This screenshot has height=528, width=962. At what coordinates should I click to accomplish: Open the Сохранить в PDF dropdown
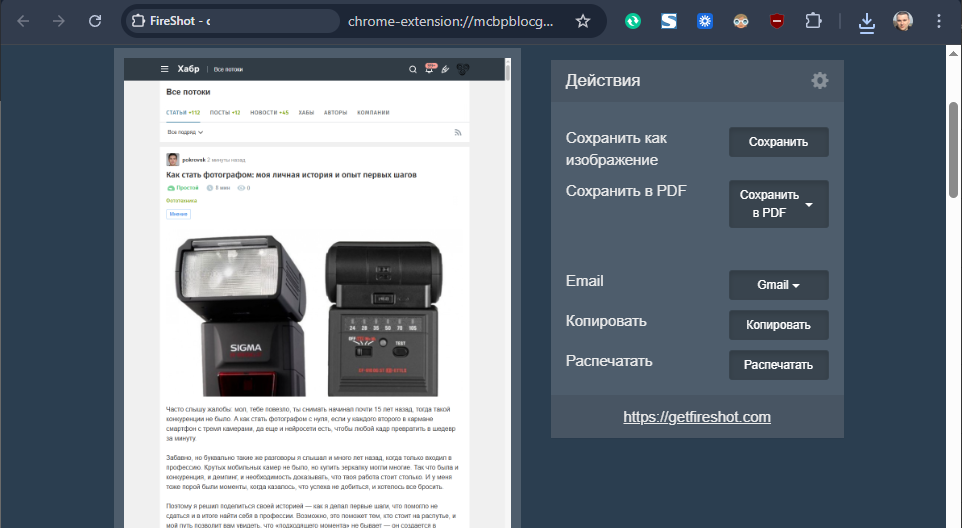(779, 204)
